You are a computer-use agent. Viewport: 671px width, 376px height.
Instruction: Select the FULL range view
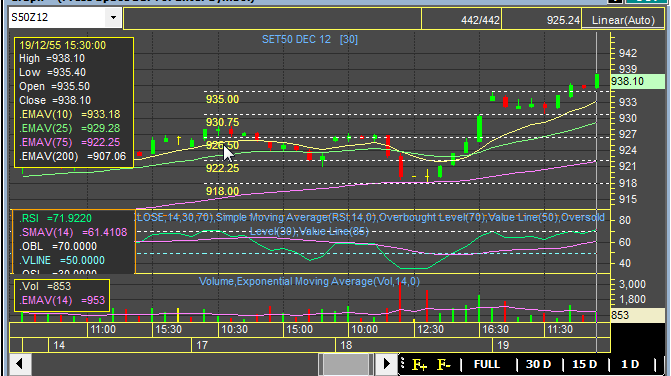pyautogui.click(x=487, y=364)
